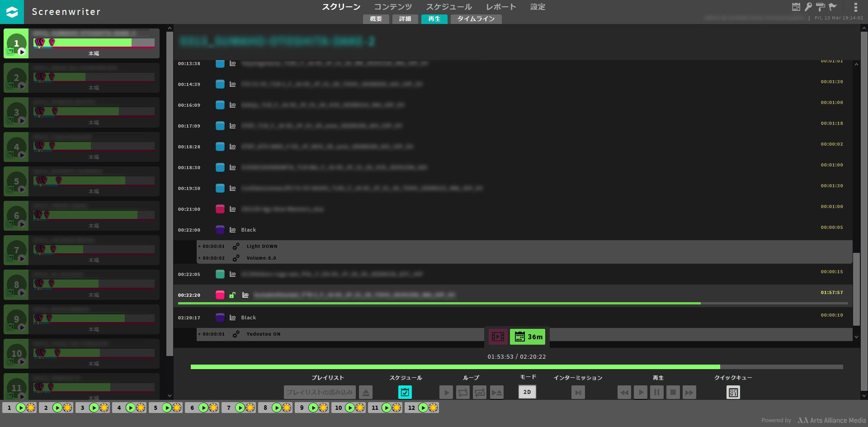Select screen 2 card in sidebar
Viewport: 868px width, 427px height.
tap(81, 78)
